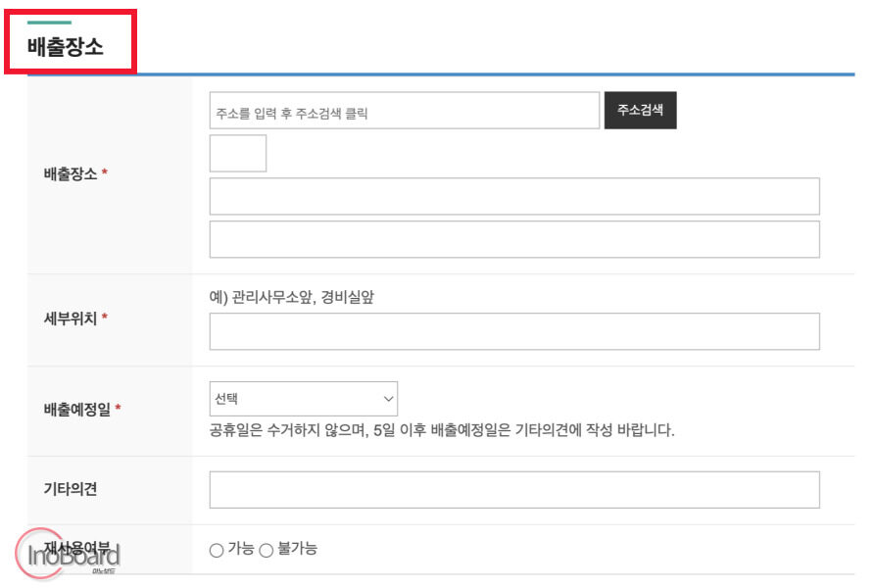The width and height of the screenshot is (874, 588).
Task: Select the second full-width detail address field
Action: [514, 240]
